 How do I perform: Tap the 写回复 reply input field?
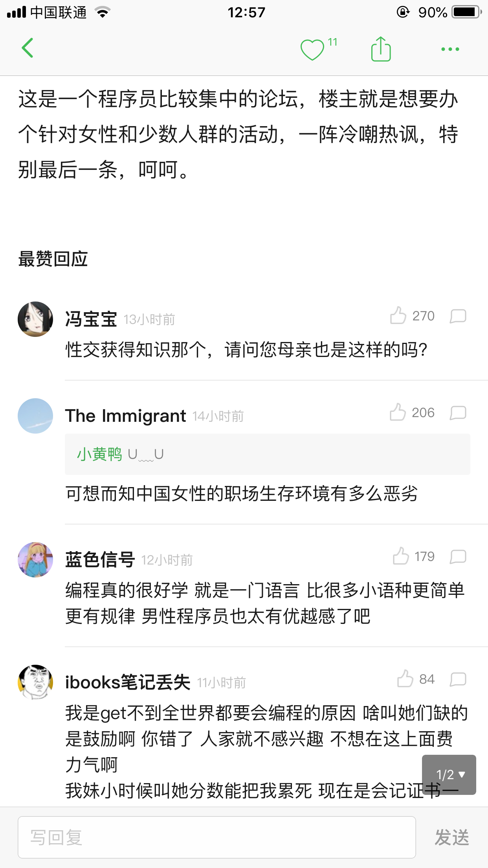[216, 837]
